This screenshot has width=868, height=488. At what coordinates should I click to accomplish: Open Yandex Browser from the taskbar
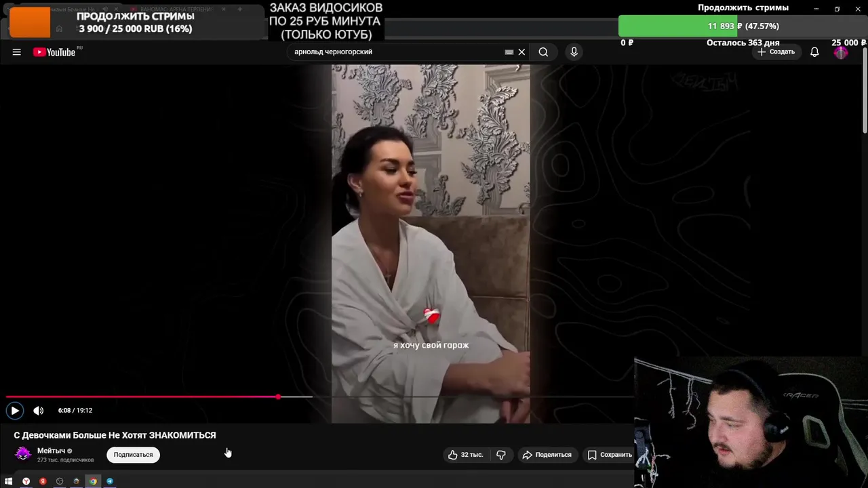point(26,481)
